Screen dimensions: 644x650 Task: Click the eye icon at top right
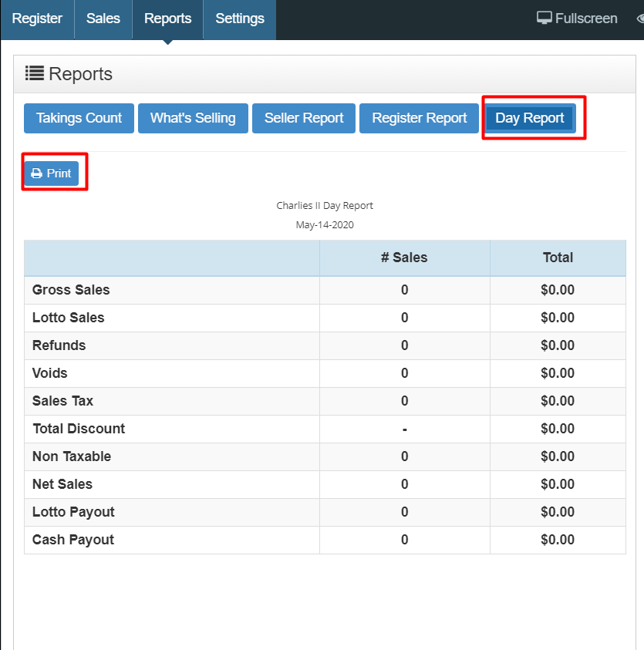(640, 19)
